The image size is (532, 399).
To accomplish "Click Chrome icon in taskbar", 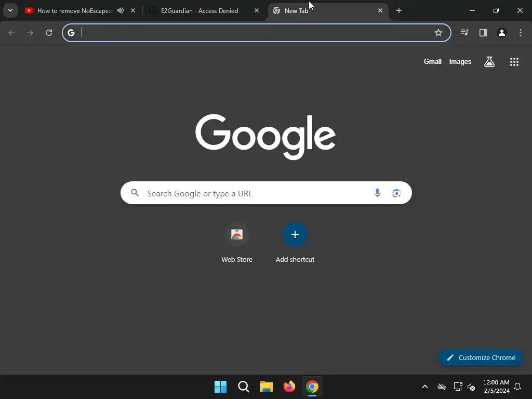I will pyautogui.click(x=312, y=387).
